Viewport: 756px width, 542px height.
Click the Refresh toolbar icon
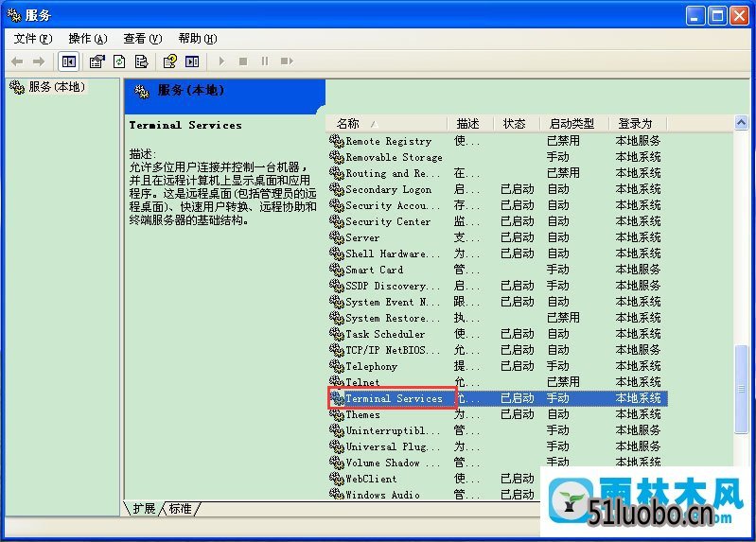[x=119, y=61]
